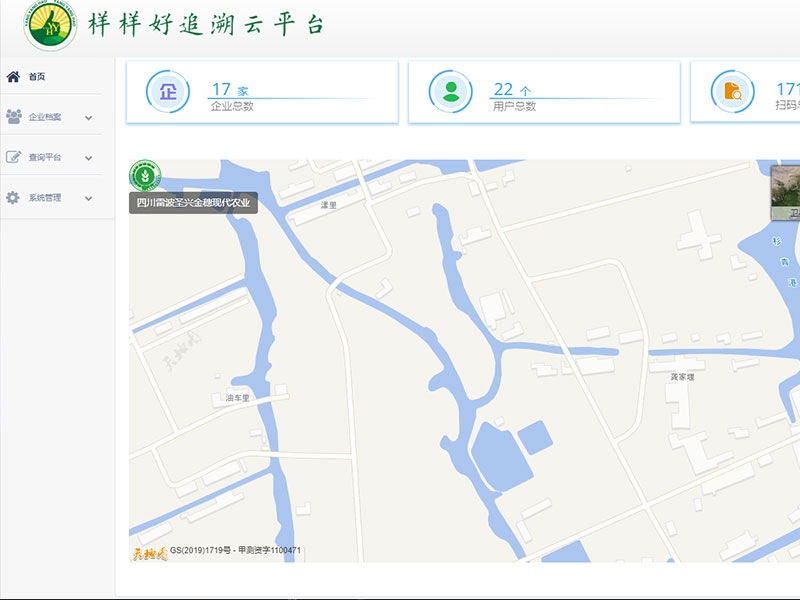
Task: Switch to satellite map thumbnail
Action: (786, 191)
